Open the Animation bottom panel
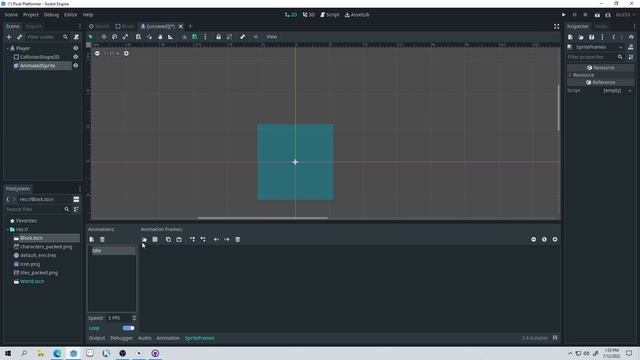640x360 pixels. click(x=168, y=338)
